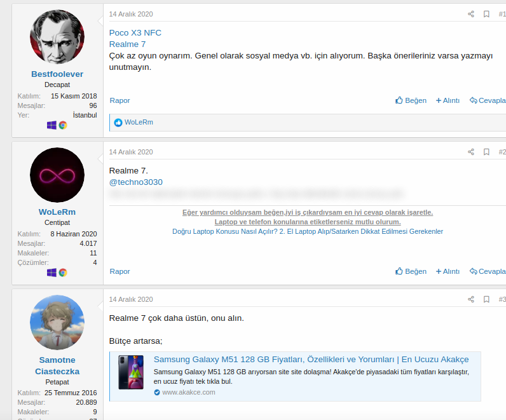This screenshot has width=506, height=420.
Task: Open post #2 date 14 Aralık 2020
Action: 131,152
